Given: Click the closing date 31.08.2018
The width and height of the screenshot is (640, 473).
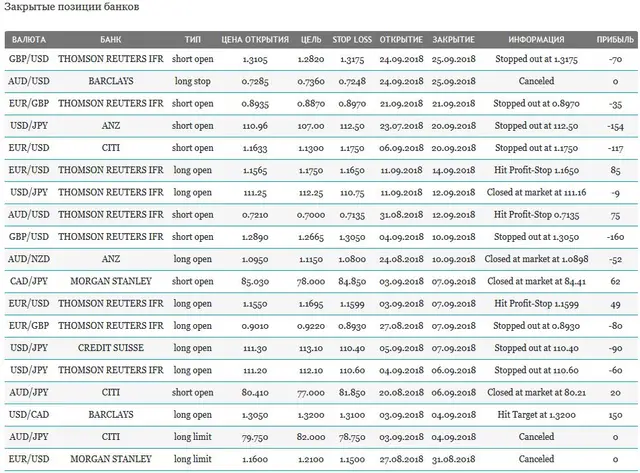Looking at the screenshot, I should click(453, 460).
